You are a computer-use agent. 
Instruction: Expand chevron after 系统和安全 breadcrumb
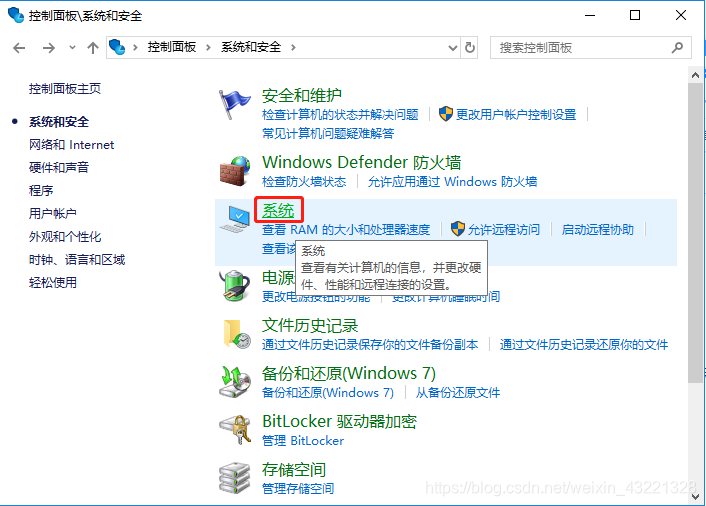tap(293, 47)
